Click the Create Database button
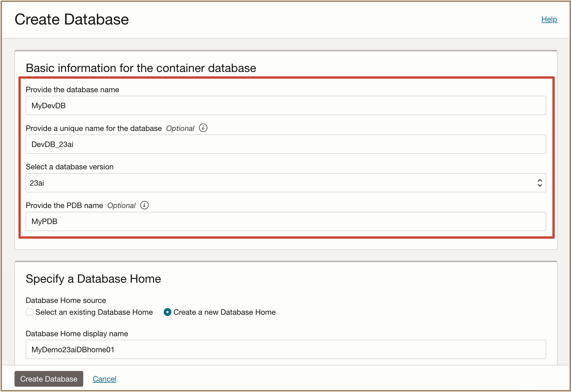This screenshot has width=571, height=392. 48,379
